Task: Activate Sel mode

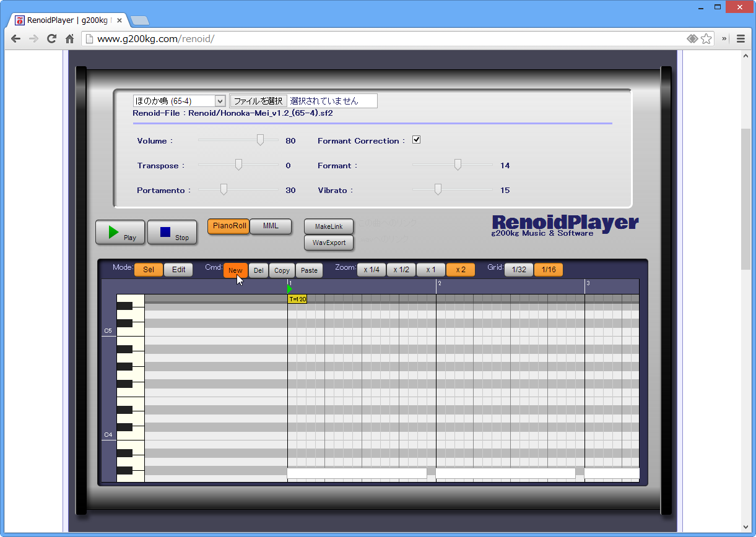Action: 149,270
